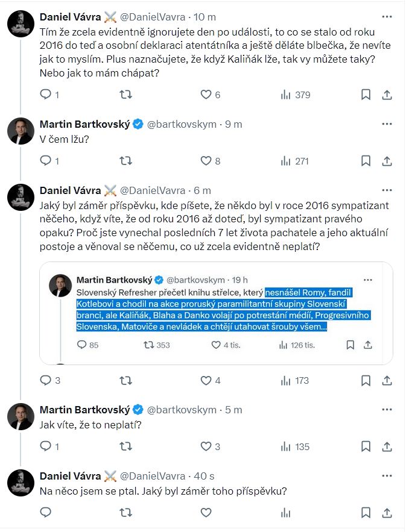The width and height of the screenshot is (412, 532).
Task: Share the "Jak víte, že to neplatí?" tweet
Action: click(x=387, y=446)
